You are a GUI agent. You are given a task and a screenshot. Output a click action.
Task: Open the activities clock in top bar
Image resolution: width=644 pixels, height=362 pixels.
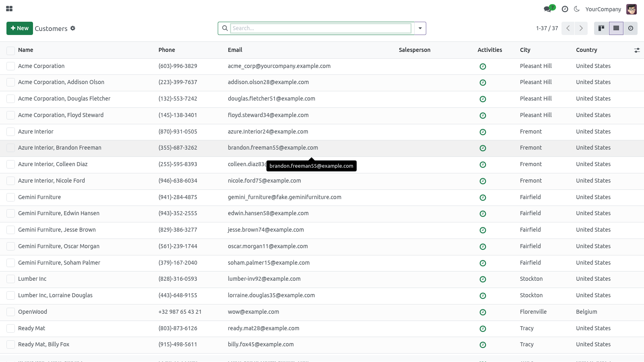click(565, 9)
